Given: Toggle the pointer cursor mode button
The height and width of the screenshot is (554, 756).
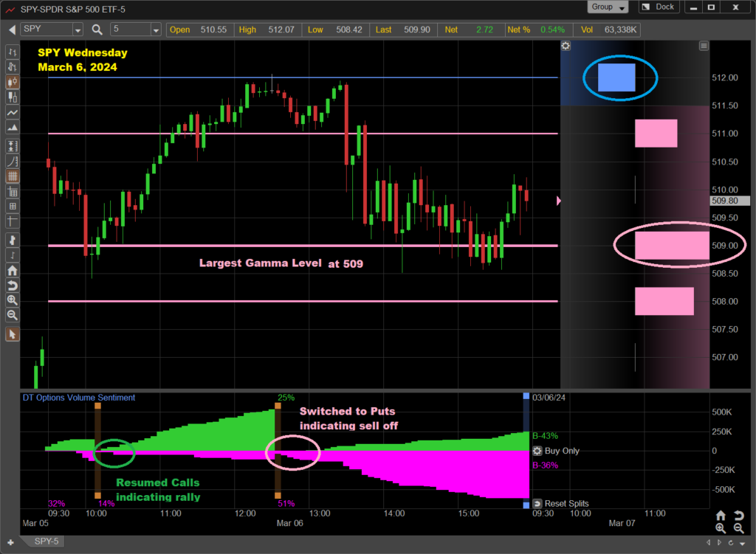Looking at the screenshot, I should tap(12, 334).
